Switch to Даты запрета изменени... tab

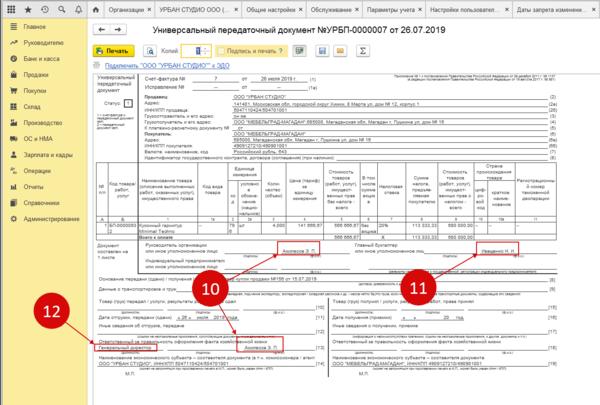click(551, 10)
